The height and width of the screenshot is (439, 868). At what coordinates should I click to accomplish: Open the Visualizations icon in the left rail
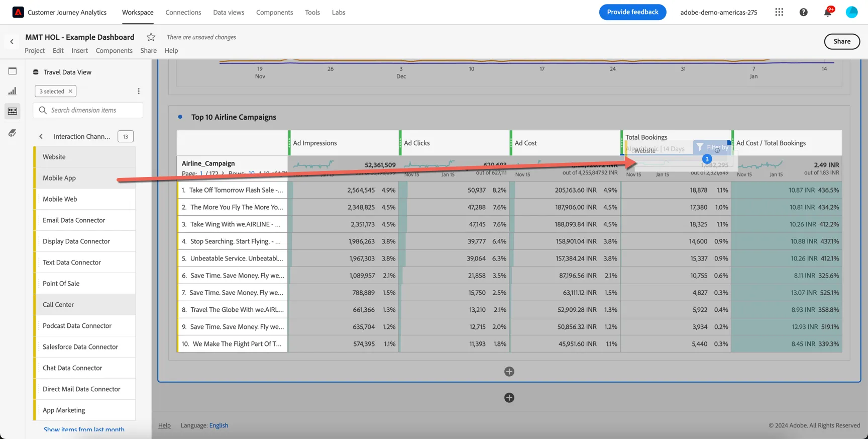coord(13,91)
